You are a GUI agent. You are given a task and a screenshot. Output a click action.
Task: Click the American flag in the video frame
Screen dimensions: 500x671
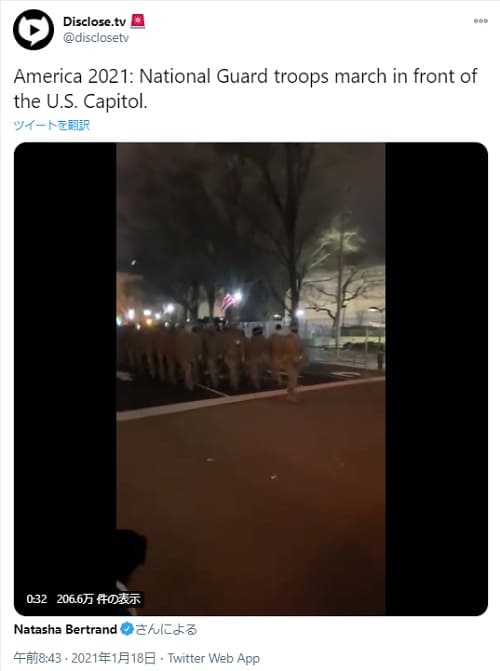(x=228, y=302)
